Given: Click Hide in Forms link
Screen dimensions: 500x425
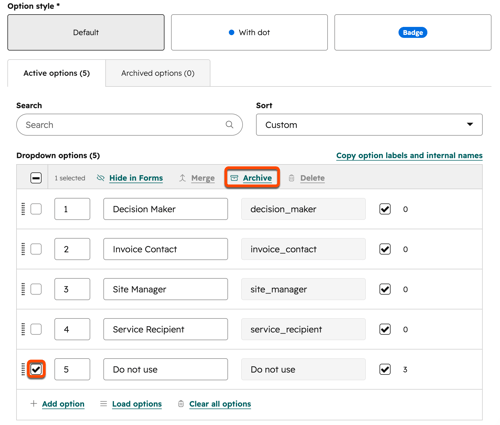Looking at the screenshot, I should (x=136, y=178).
